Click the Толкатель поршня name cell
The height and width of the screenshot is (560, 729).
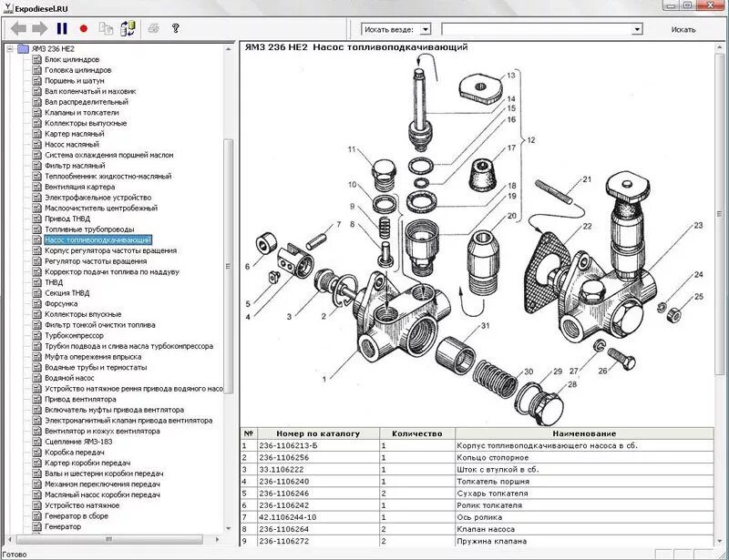(584, 482)
